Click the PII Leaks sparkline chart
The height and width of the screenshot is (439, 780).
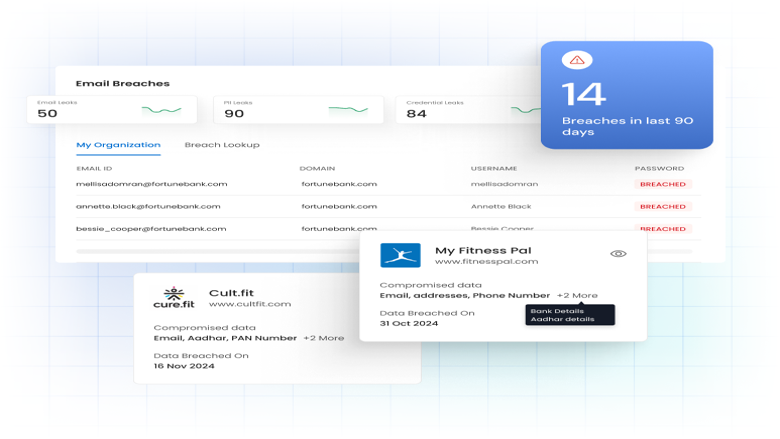(x=348, y=109)
